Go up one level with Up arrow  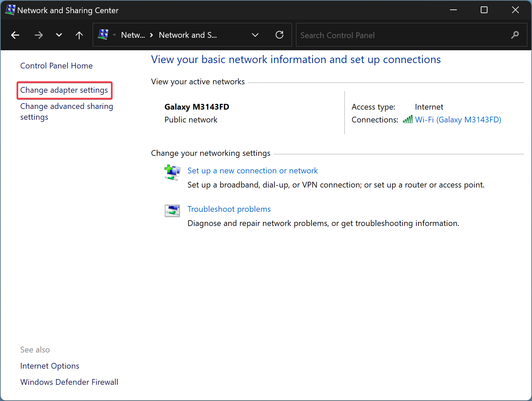click(x=79, y=35)
